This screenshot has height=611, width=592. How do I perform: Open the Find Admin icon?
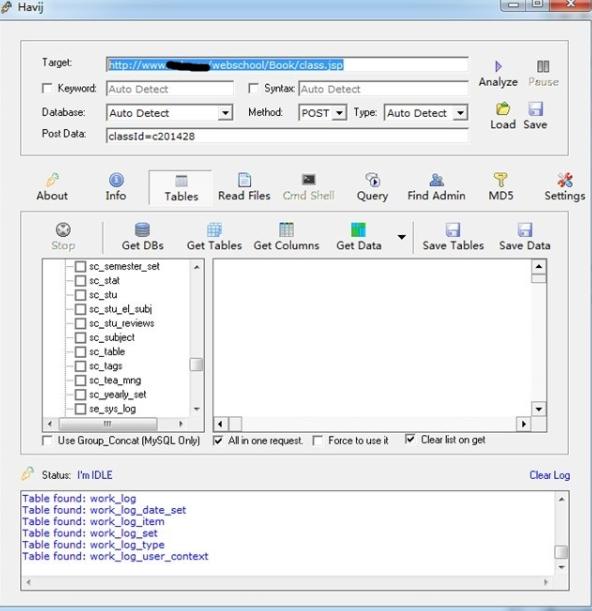[436, 180]
